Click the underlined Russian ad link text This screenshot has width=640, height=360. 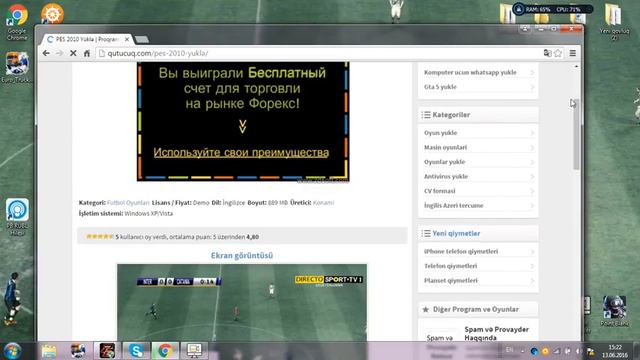[241, 152]
